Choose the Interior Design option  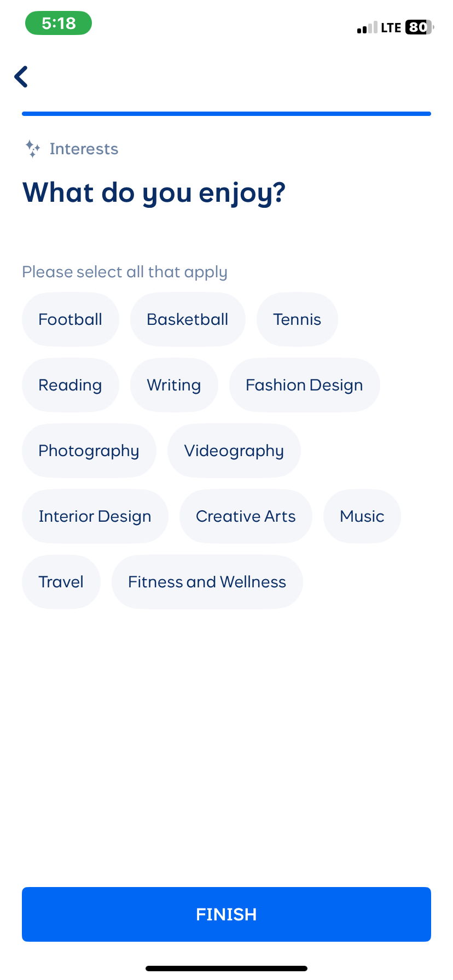point(95,516)
